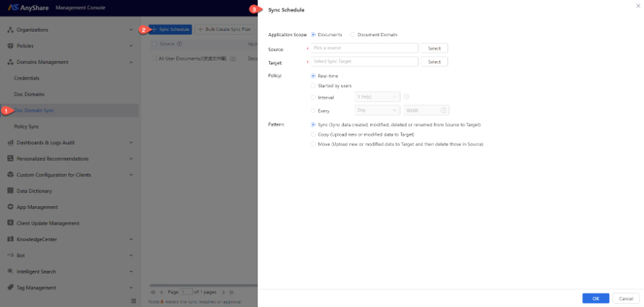Expand Personalized Recommendations chevron
644x307 pixels.
pyautogui.click(x=131, y=159)
